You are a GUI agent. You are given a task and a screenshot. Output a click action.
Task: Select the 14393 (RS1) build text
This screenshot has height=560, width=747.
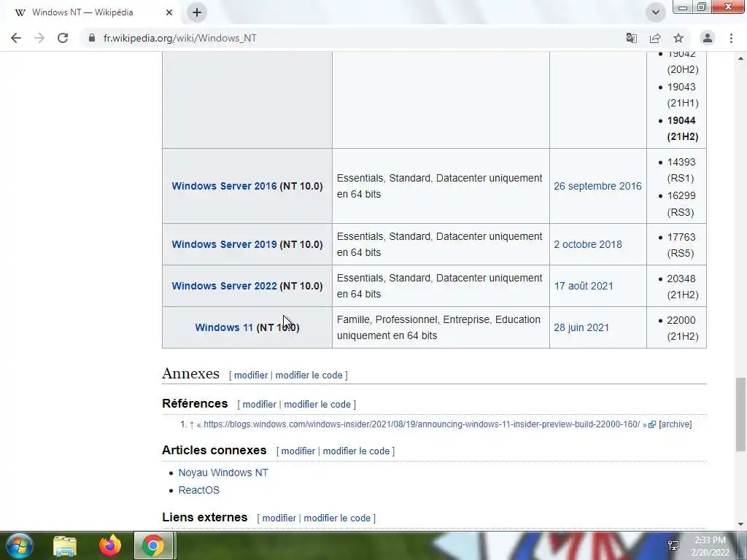(681, 170)
